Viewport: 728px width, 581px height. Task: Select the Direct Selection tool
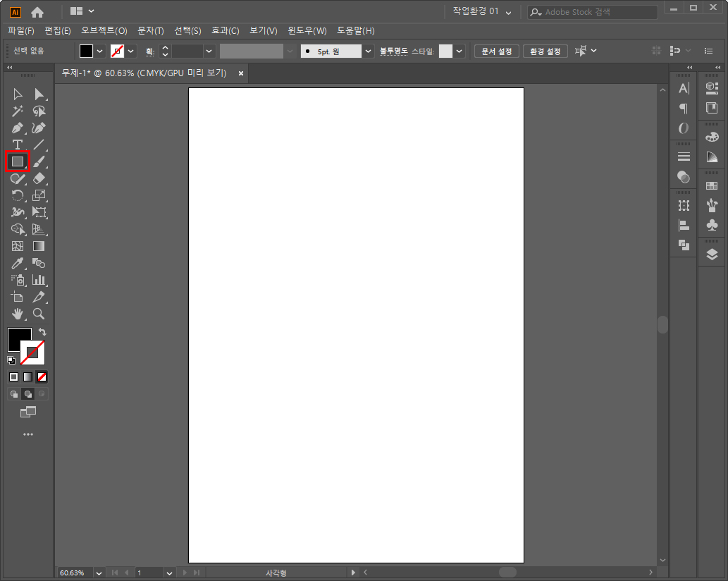[39, 94]
